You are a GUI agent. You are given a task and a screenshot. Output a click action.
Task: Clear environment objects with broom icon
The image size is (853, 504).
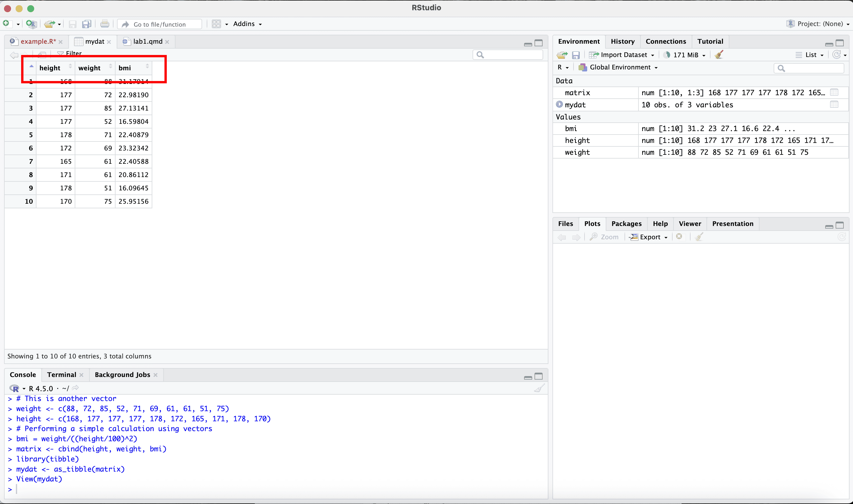pyautogui.click(x=719, y=55)
